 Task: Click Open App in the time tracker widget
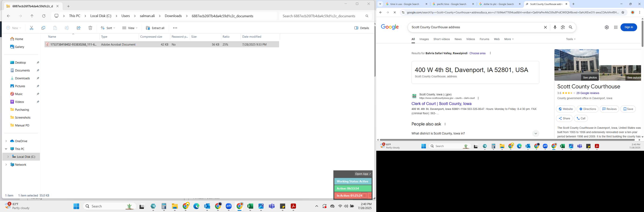pos(363,174)
